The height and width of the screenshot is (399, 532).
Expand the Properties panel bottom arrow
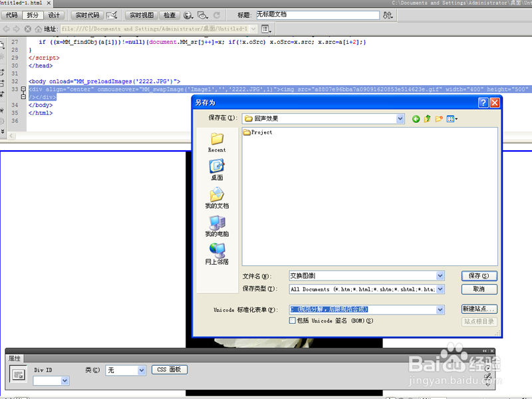[x=487, y=384]
